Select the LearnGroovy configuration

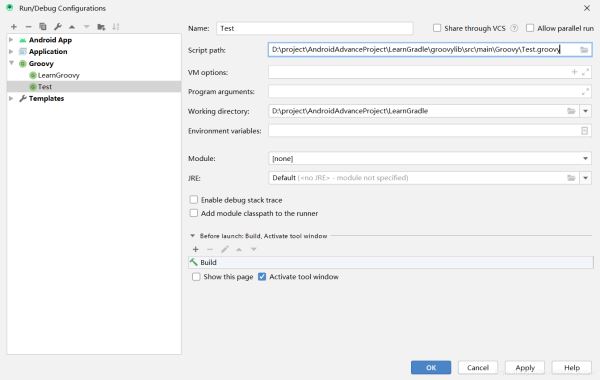point(59,75)
